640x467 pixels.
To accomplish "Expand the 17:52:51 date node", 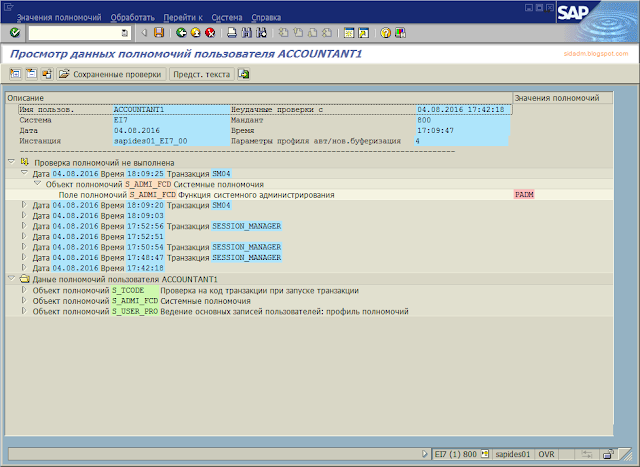I will pos(24,236).
